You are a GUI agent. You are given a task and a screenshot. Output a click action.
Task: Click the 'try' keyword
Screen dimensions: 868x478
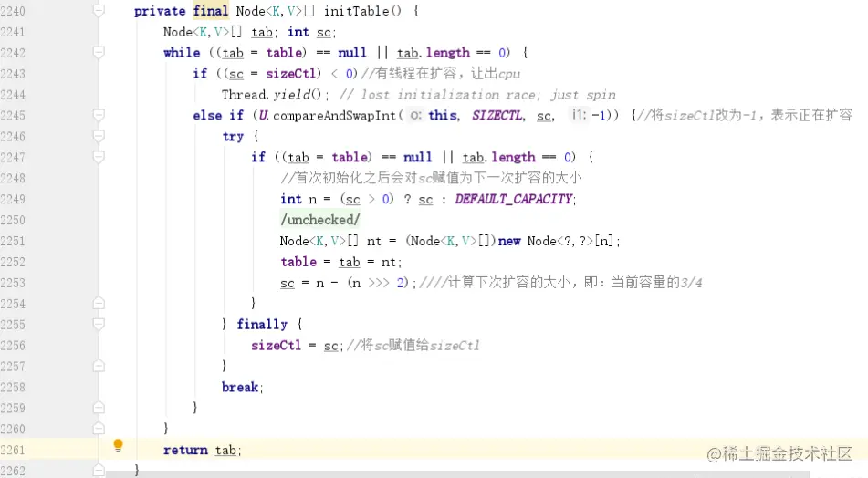coord(233,137)
